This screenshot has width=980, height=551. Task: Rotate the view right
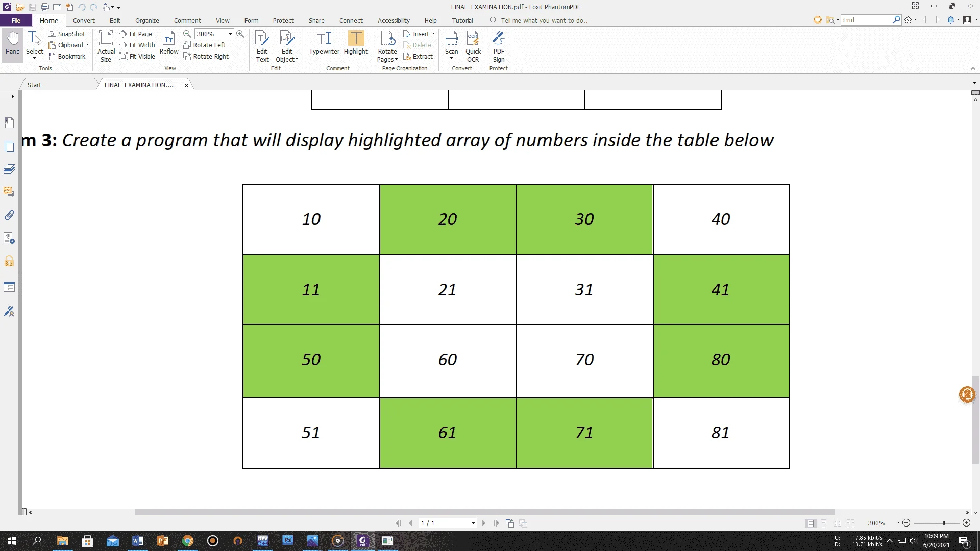(206, 56)
